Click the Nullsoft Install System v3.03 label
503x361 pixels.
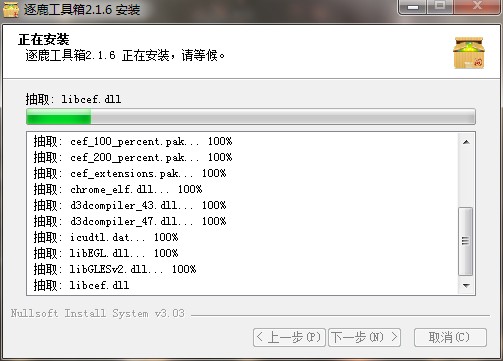coord(97,313)
